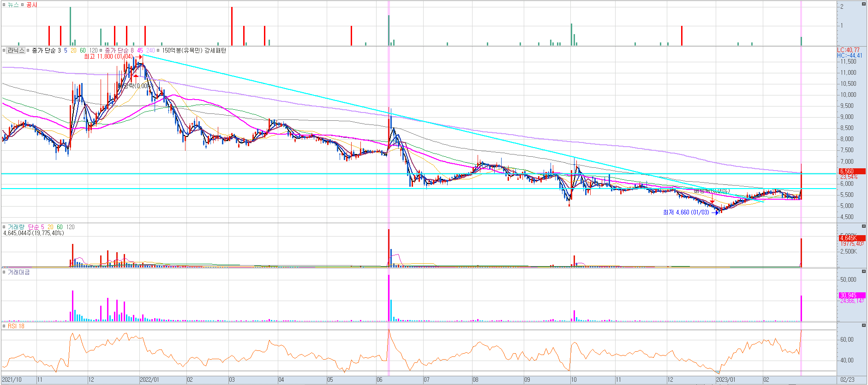The width and height of the screenshot is (868, 385).
Task: Select the 150억봉(유목민) 강세패턴 indicator label
Action: pos(194,51)
